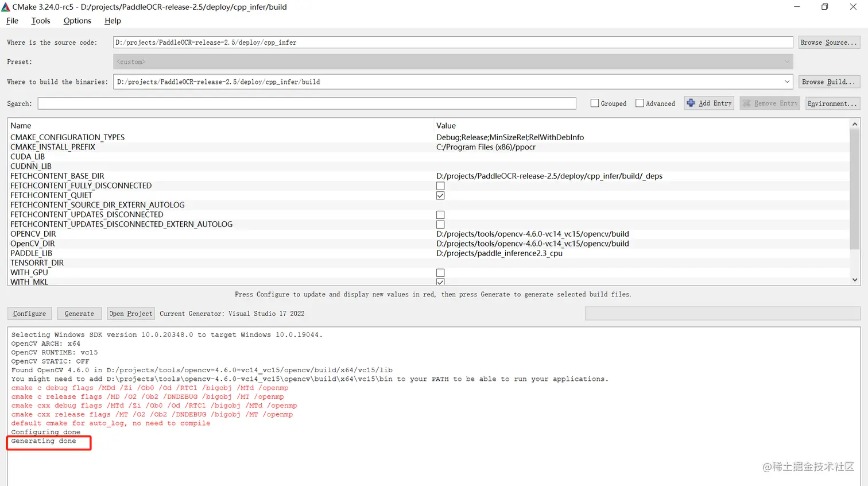Viewport: 868px width, 486px height.
Task: Select the uppercase OPENCV_DIR entry name
Action: tap(33, 234)
